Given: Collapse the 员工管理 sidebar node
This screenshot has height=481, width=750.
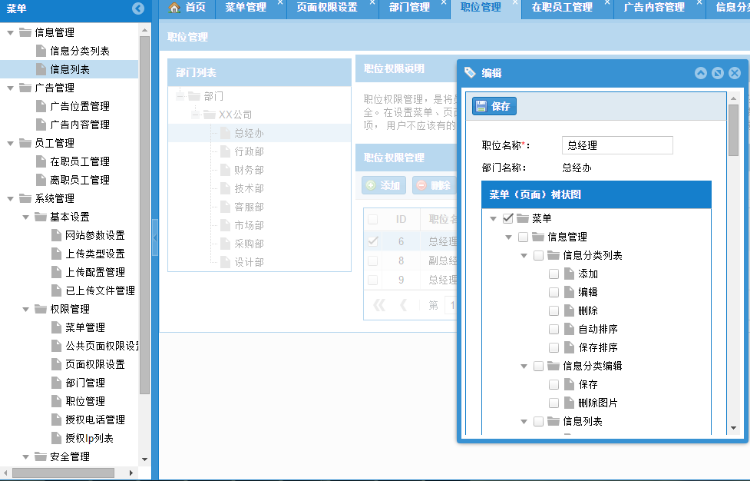Looking at the screenshot, I should [11, 143].
